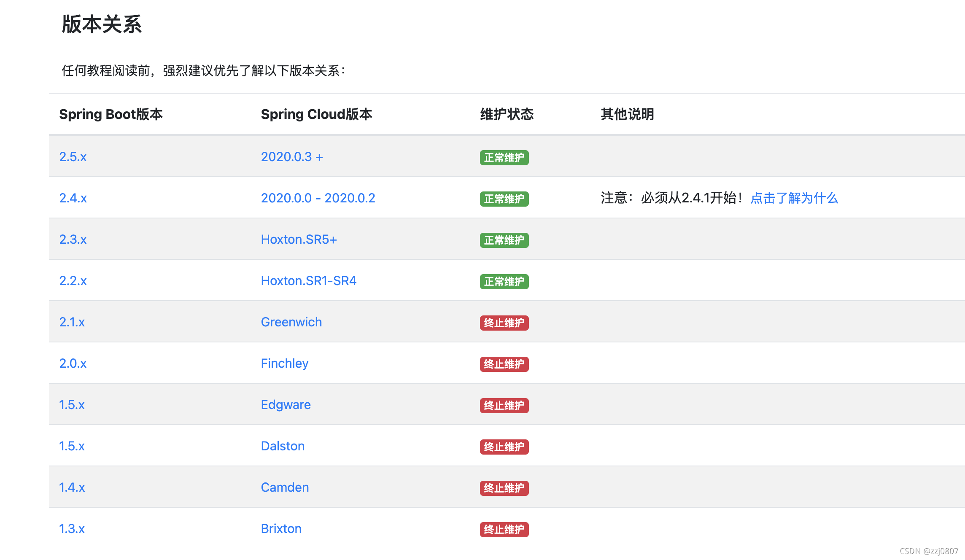Image resolution: width=965 pixels, height=560 pixels.
Task: Click the red 终止维护 badge in Brixton row
Action: (504, 530)
